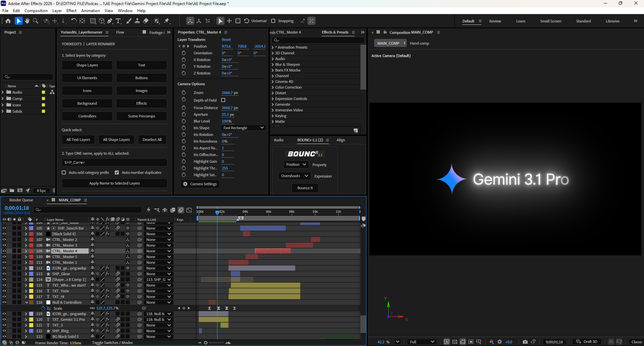Open the Effect menu

[x=71, y=11]
